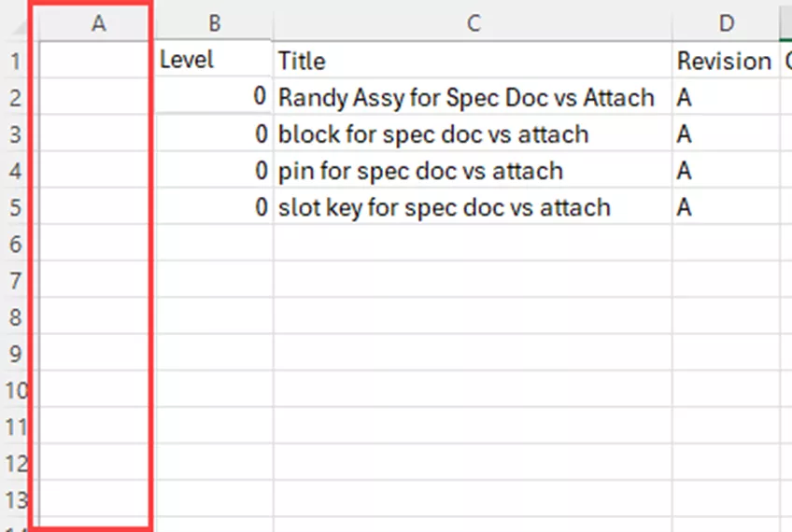Select row 13 header
Screen dimensions: 792x532
(16, 499)
